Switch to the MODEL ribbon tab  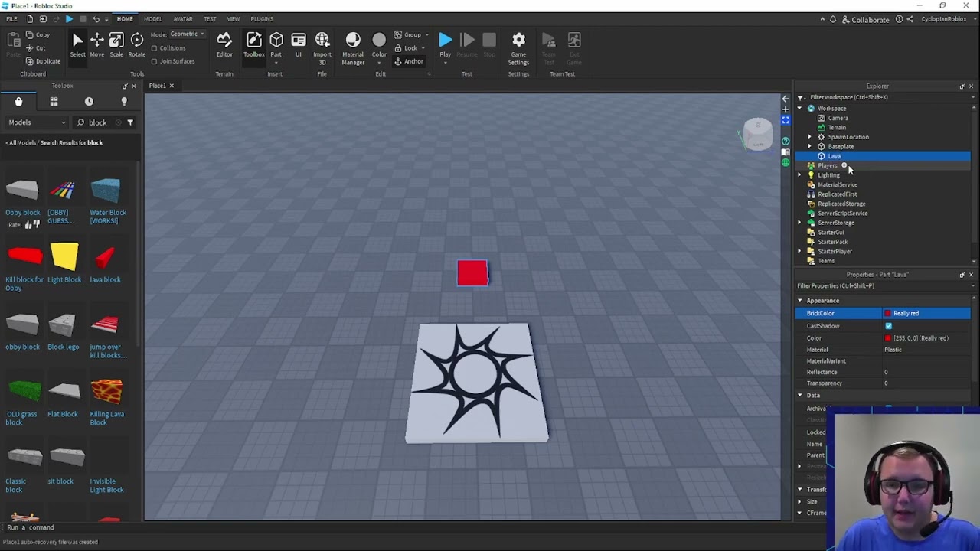pos(152,18)
